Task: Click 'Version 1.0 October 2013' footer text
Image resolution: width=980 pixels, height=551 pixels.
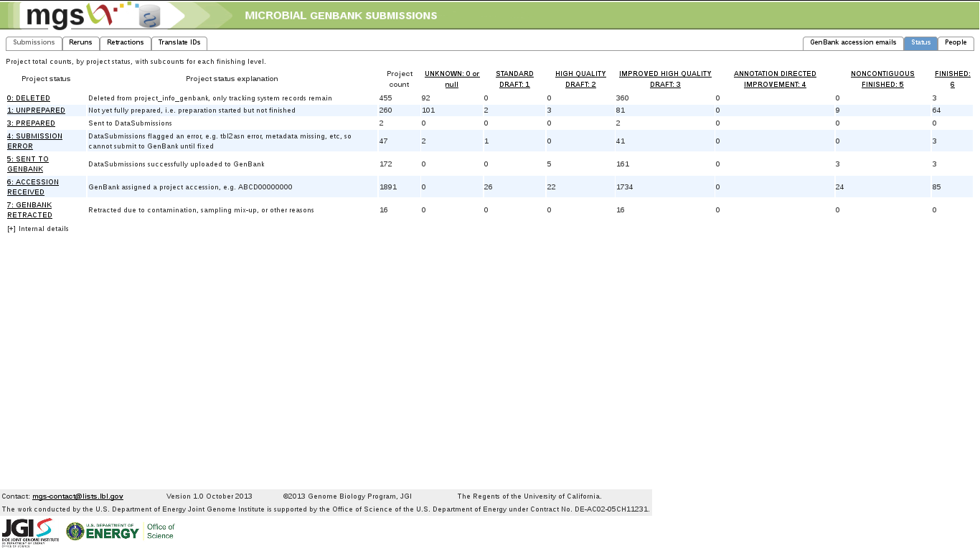Action: pyautogui.click(x=209, y=496)
